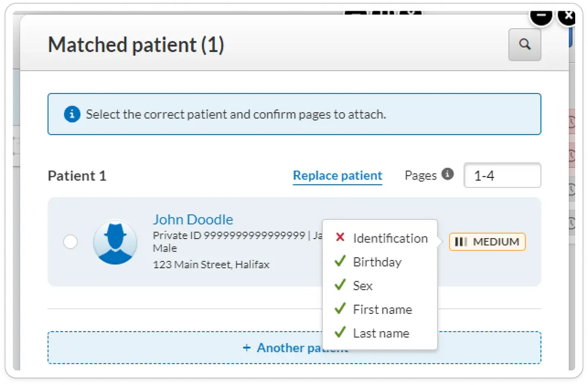Click the green checkmark beside Birthday
Screen dimensions: 588x385
tap(340, 261)
